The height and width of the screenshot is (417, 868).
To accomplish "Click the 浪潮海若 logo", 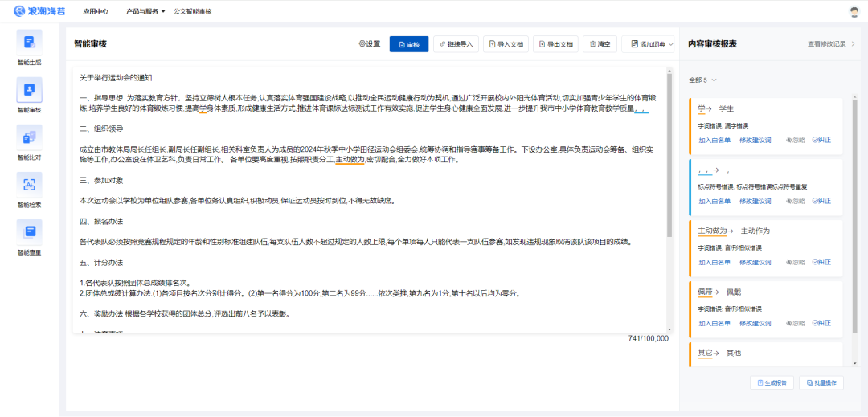I will click(39, 11).
